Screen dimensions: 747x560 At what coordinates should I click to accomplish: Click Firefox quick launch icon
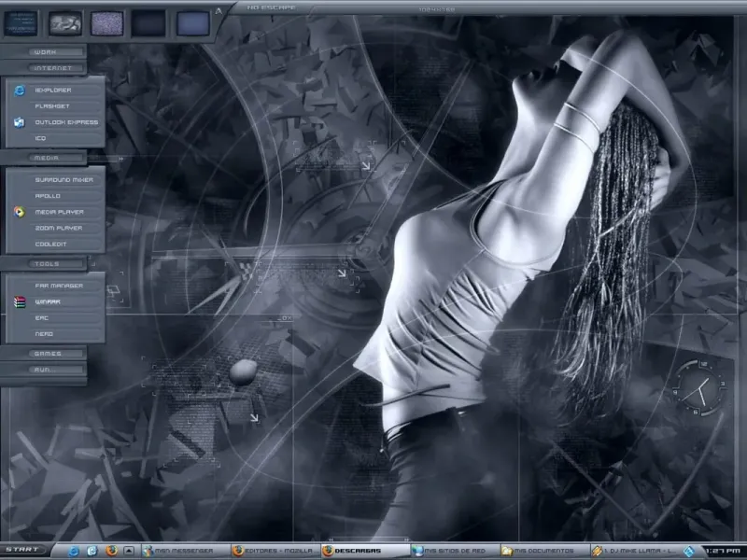[x=111, y=551]
